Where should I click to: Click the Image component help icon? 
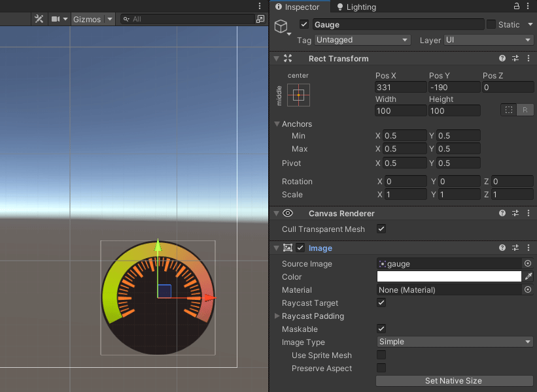tap(502, 248)
